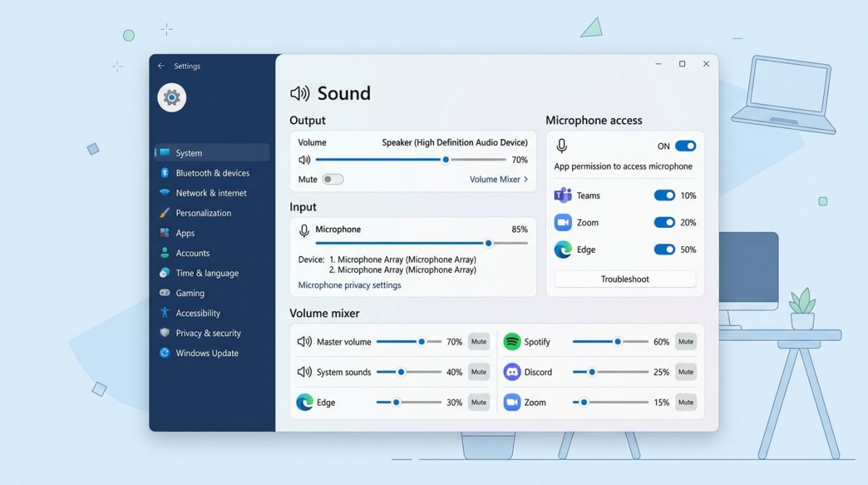Mute System sounds in Volume mixer
868x485 pixels.
[x=478, y=371]
